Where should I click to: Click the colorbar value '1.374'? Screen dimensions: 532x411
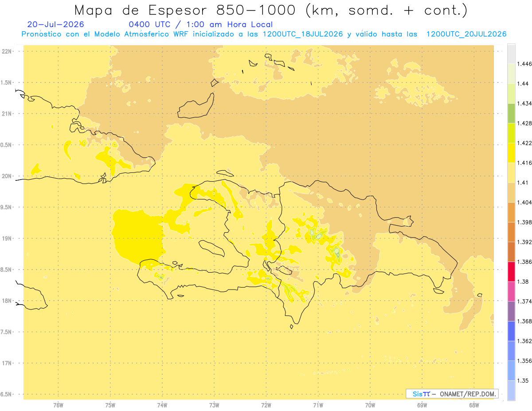coord(524,301)
